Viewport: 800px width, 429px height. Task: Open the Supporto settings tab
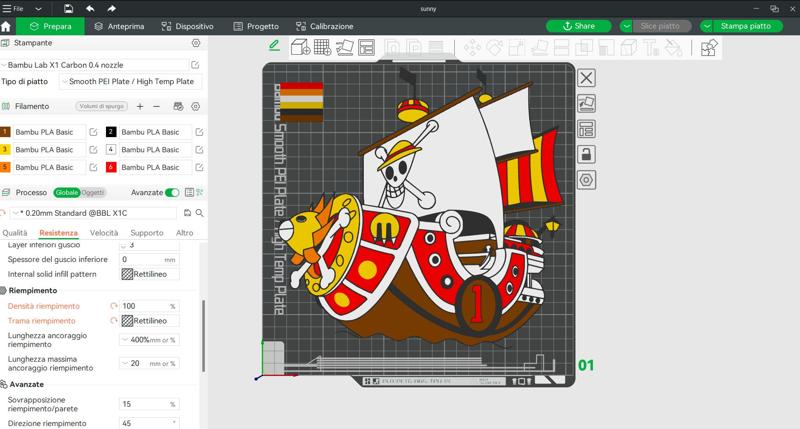click(147, 233)
